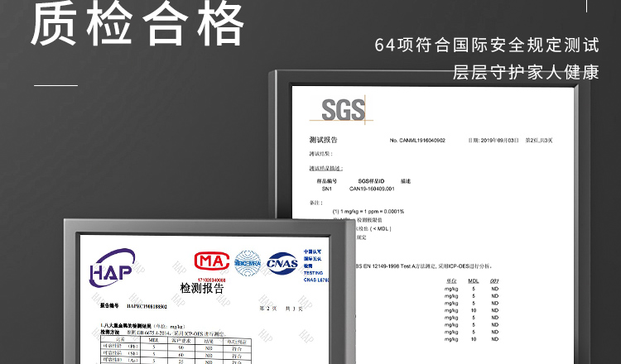
Task: Click the purple HAP logo
Action: point(112,268)
